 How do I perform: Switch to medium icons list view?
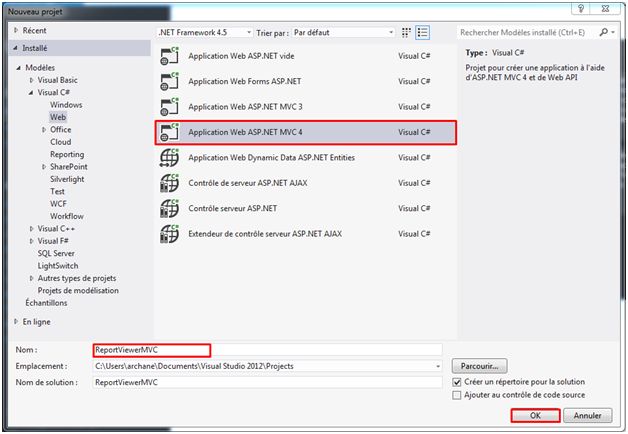point(423,33)
